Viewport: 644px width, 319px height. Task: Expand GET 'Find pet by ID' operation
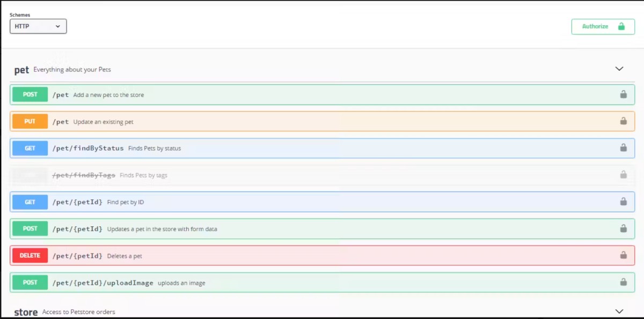322,202
